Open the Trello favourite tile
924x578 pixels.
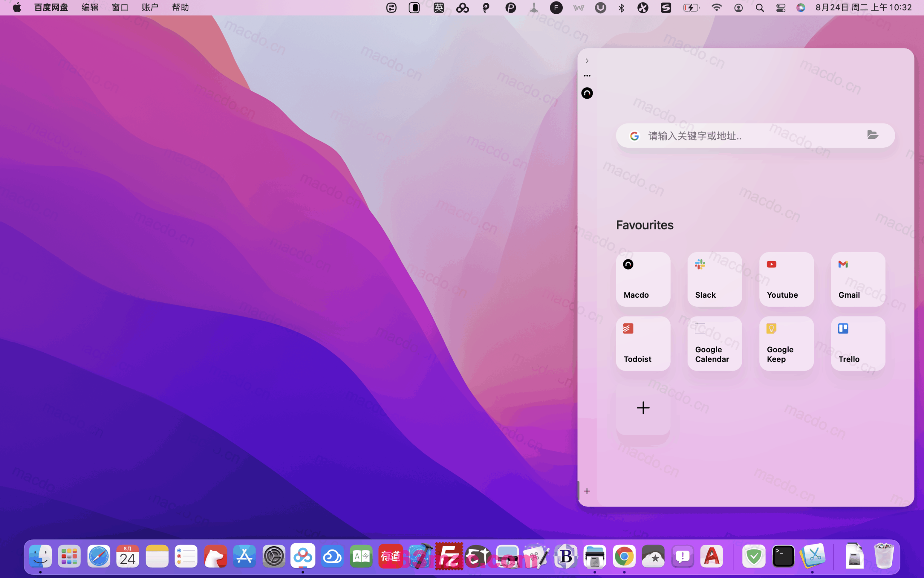(x=858, y=343)
